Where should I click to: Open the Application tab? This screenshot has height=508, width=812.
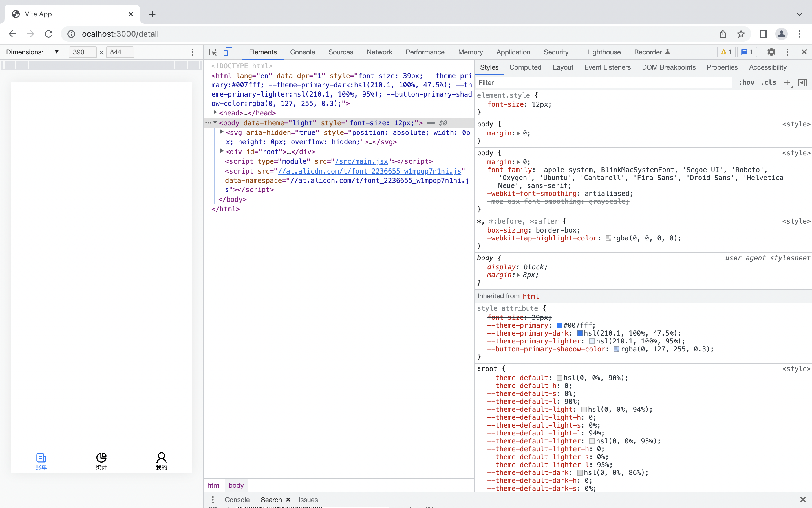click(x=513, y=52)
